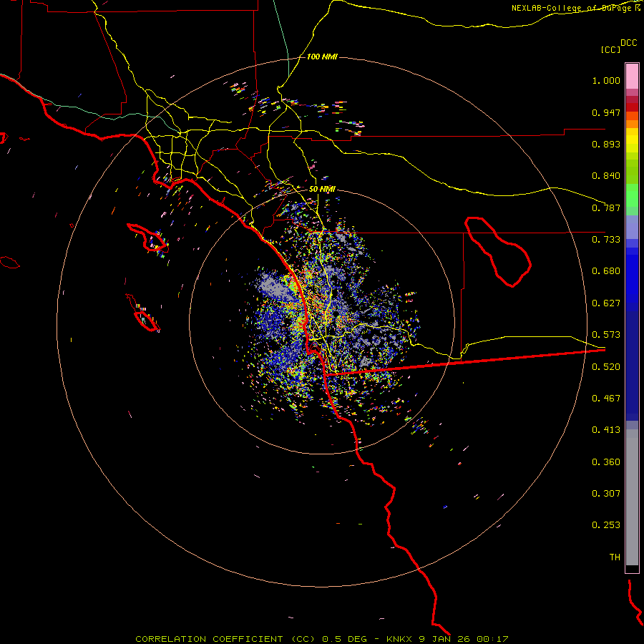The height and width of the screenshot is (644, 644).
Task: Click the 0.840 scale value
Action: coord(606,176)
